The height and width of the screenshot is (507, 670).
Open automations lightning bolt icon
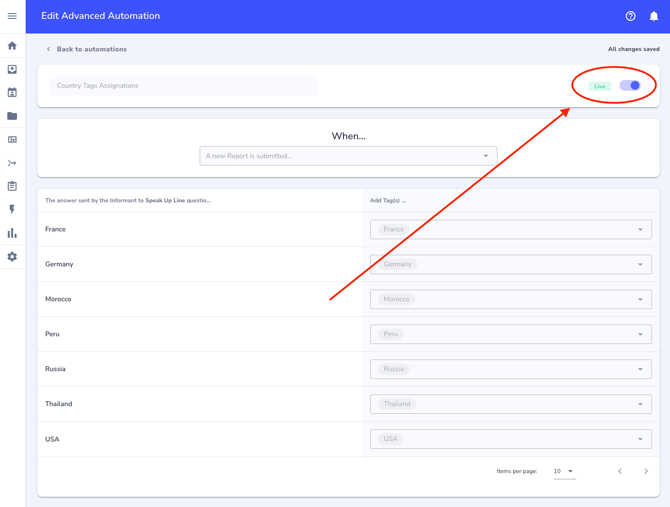12,210
